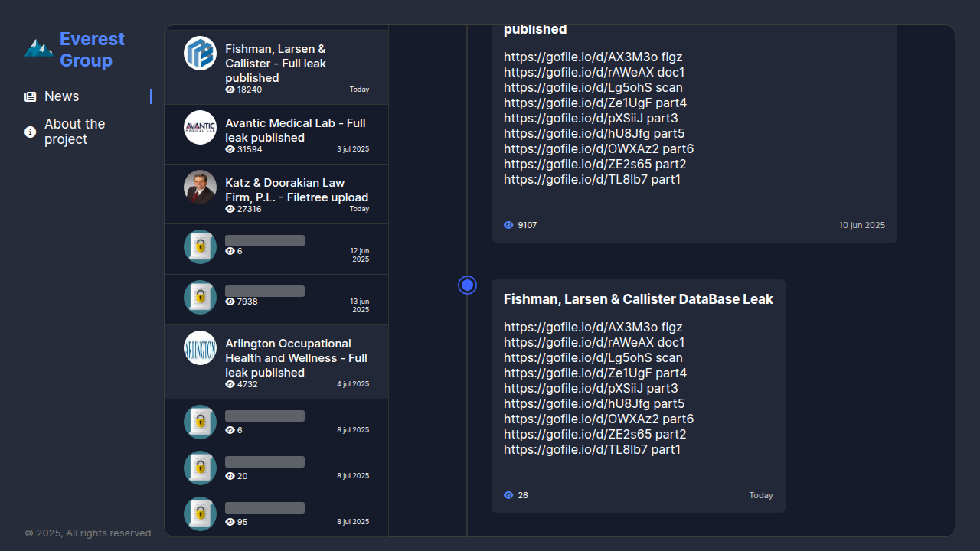Click the padlock icon on the 13 jun 2025 entry
Screen dimensions: 980x551
click(200, 297)
